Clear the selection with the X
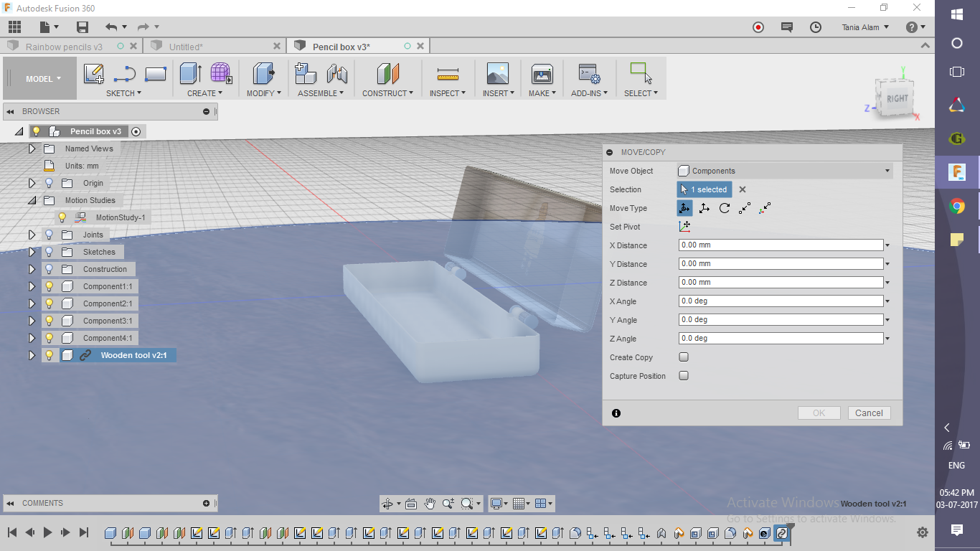Screen dimensions: 980x551 click(743, 189)
